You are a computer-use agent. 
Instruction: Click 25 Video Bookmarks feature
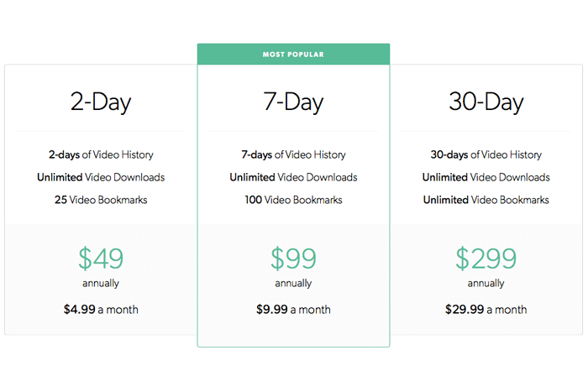coord(101,200)
